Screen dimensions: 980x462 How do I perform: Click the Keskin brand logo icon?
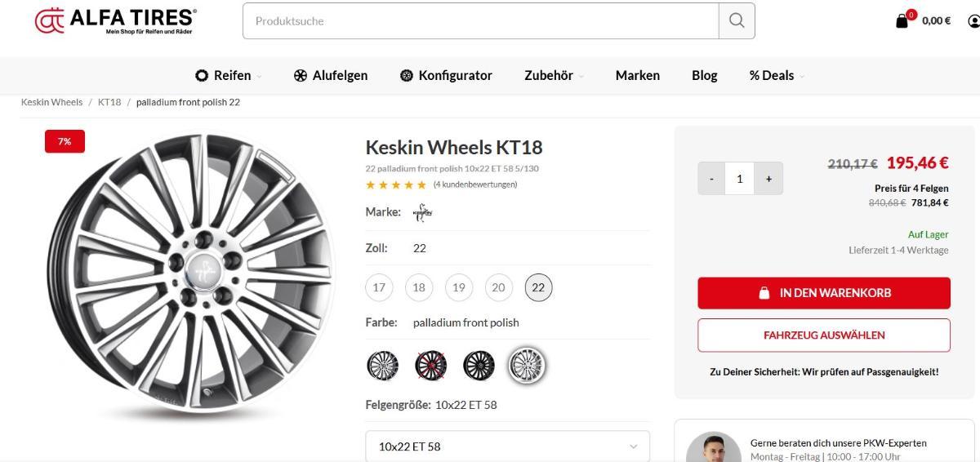click(x=423, y=213)
